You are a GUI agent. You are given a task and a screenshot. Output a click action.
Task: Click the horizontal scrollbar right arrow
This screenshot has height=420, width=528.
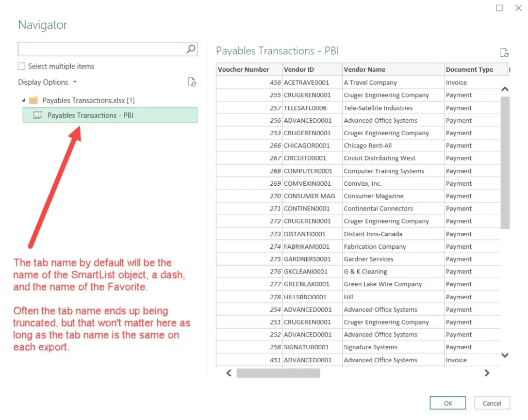coord(486,373)
